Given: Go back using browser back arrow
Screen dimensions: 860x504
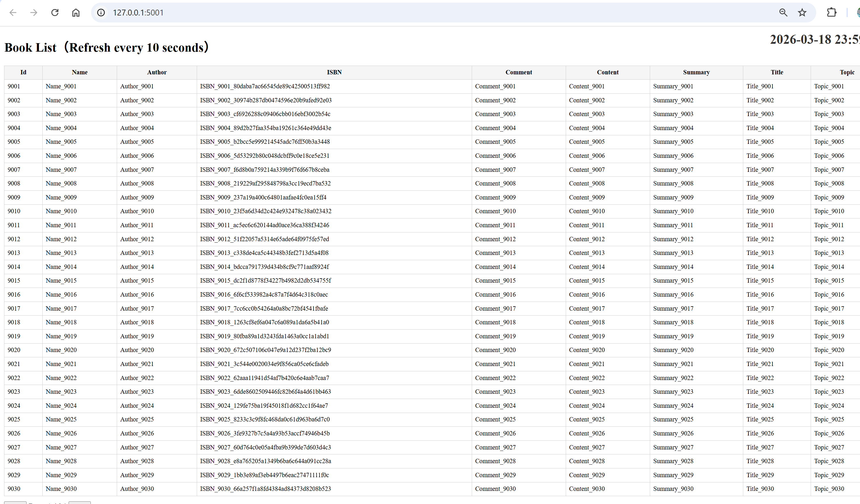Looking at the screenshot, I should 13,13.
